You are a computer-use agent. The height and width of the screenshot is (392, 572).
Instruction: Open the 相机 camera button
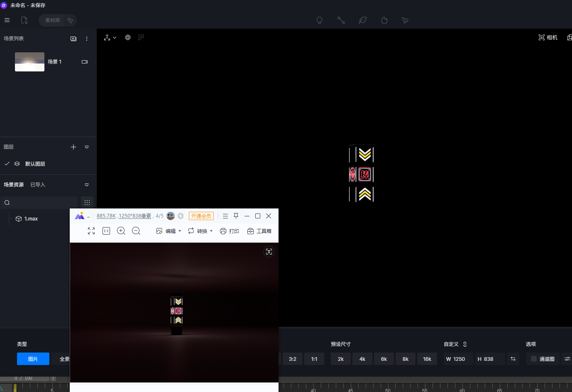[x=548, y=37]
